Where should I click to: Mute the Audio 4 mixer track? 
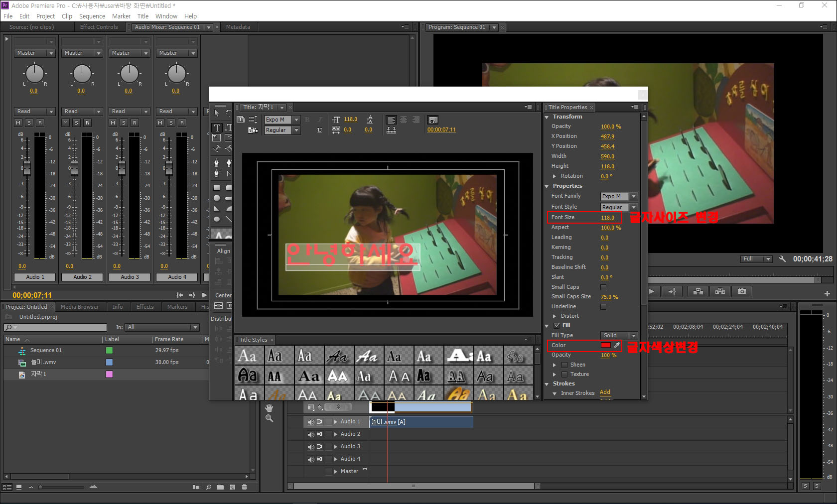(x=160, y=123)
